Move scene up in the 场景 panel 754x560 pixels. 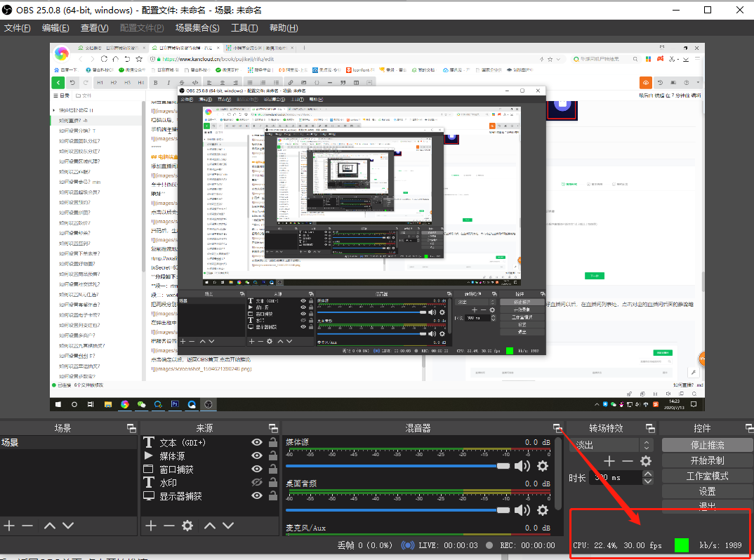click(x=50, y=526)
